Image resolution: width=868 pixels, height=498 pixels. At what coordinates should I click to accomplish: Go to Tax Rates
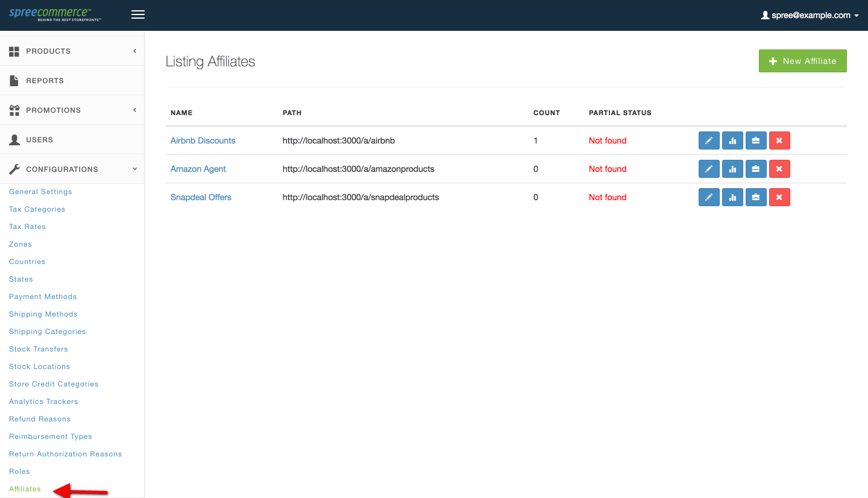click(27, 227)
